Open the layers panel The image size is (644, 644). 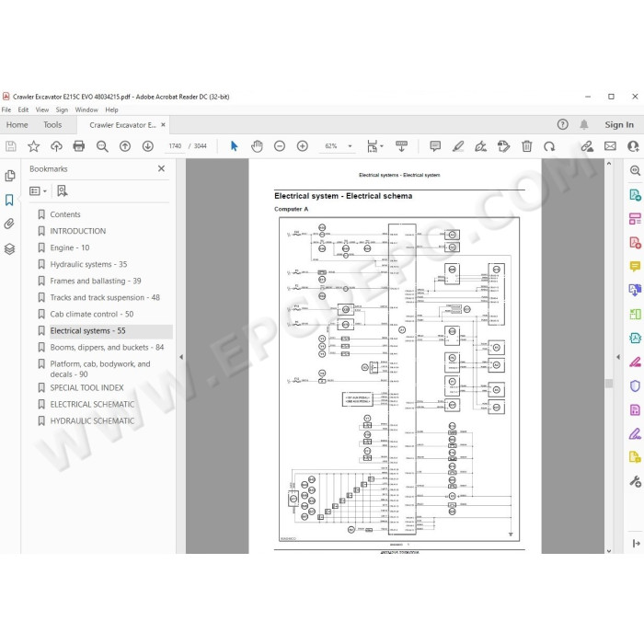(9, 249)
